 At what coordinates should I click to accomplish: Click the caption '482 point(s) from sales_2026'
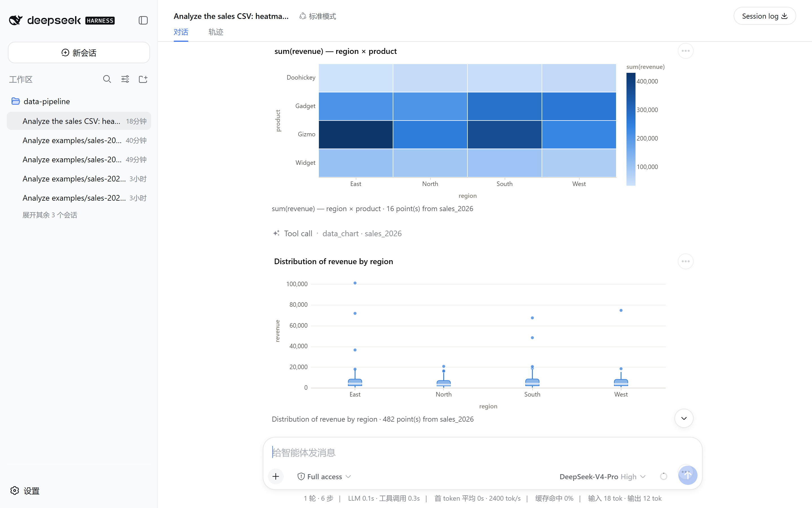428,419
